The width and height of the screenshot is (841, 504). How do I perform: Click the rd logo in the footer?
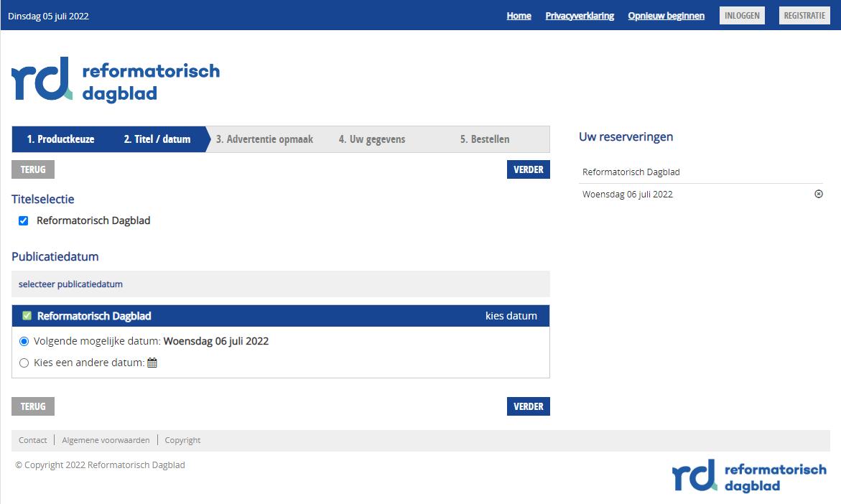click(749, 475)
